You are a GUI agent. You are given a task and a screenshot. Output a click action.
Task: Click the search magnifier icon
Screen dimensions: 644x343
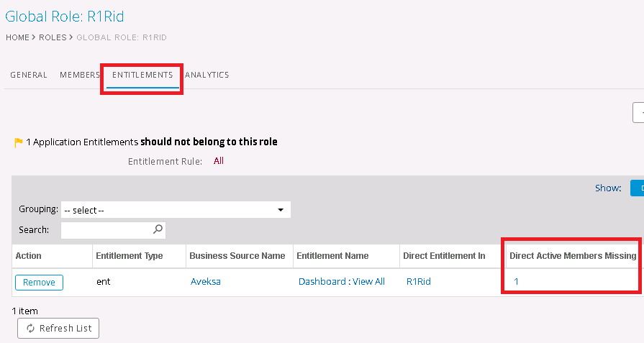tap(158, 229)
